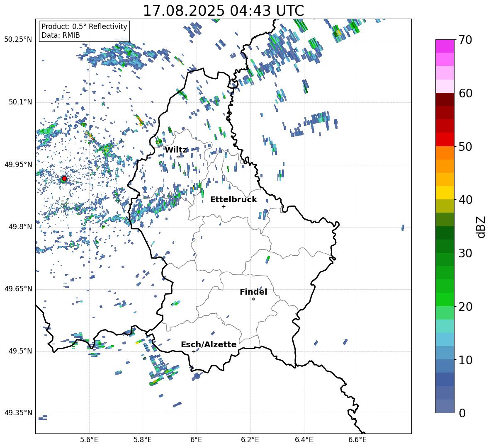The image size is (491, 448).
Task: Click the Wiltz station cross marker
Action: [178, 157]
